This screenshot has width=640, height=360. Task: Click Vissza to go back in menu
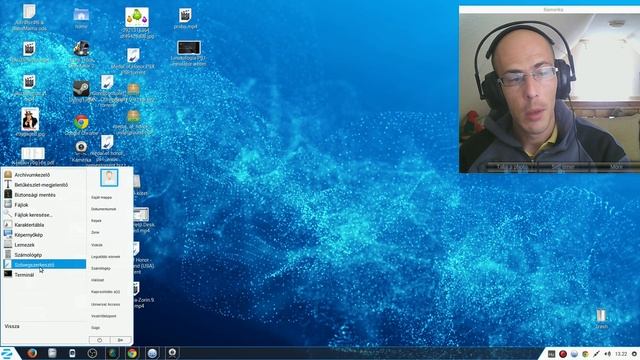point(12,326)
